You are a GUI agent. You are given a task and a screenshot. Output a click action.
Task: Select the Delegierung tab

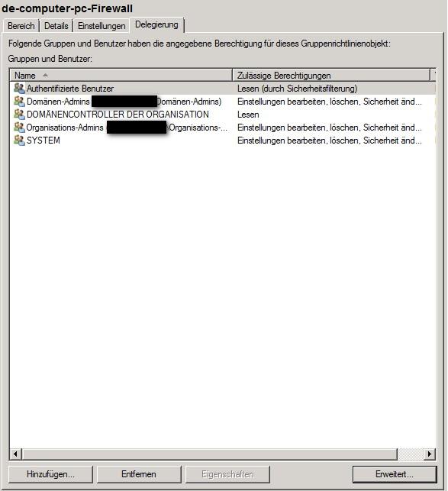156,24
